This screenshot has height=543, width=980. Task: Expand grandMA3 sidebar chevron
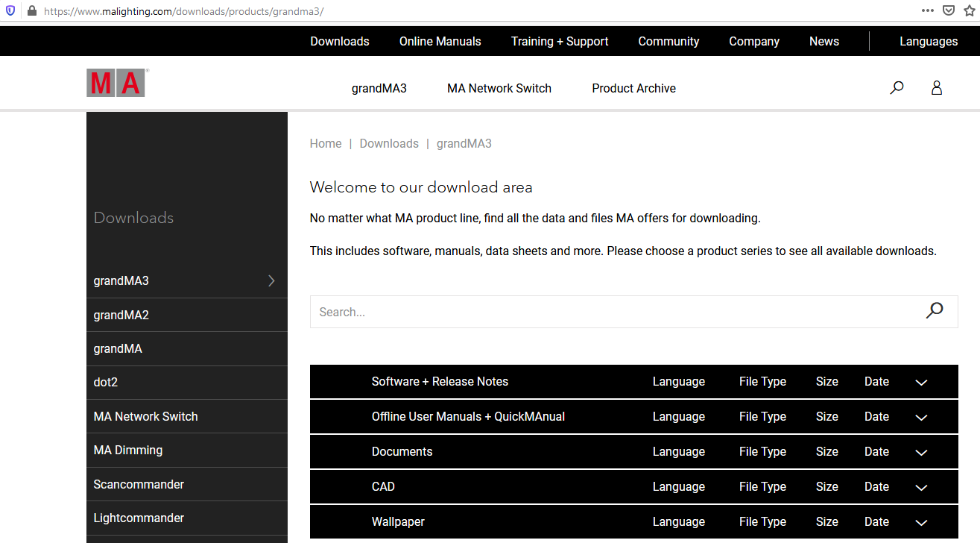pos(271,280)
